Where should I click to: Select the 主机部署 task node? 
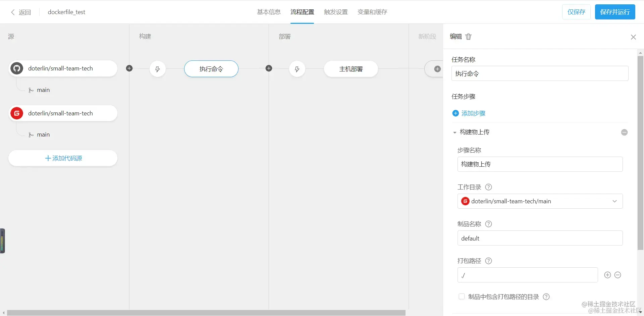coord(351,69)
